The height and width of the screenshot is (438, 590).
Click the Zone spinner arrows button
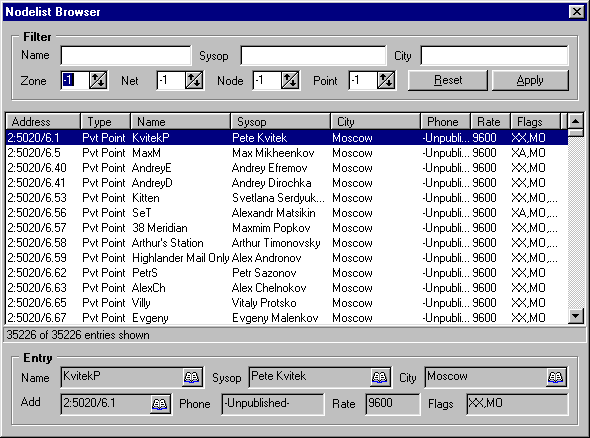[98, 80]
